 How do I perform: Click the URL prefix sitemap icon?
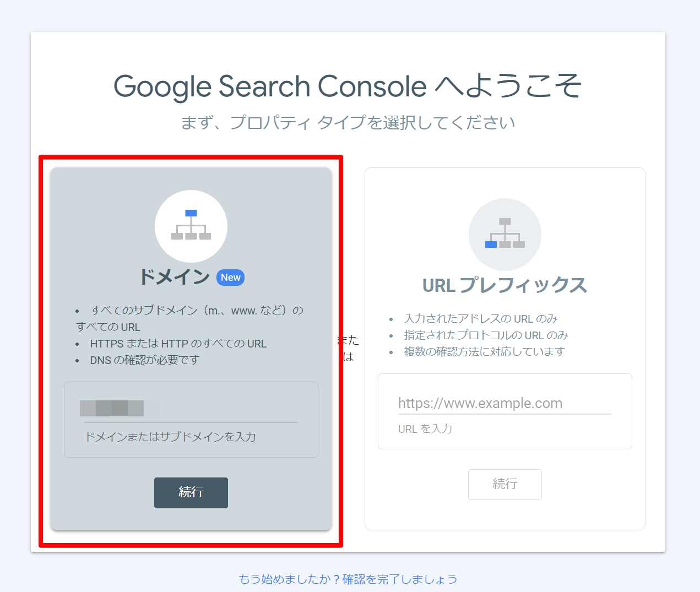pos(505,235)
